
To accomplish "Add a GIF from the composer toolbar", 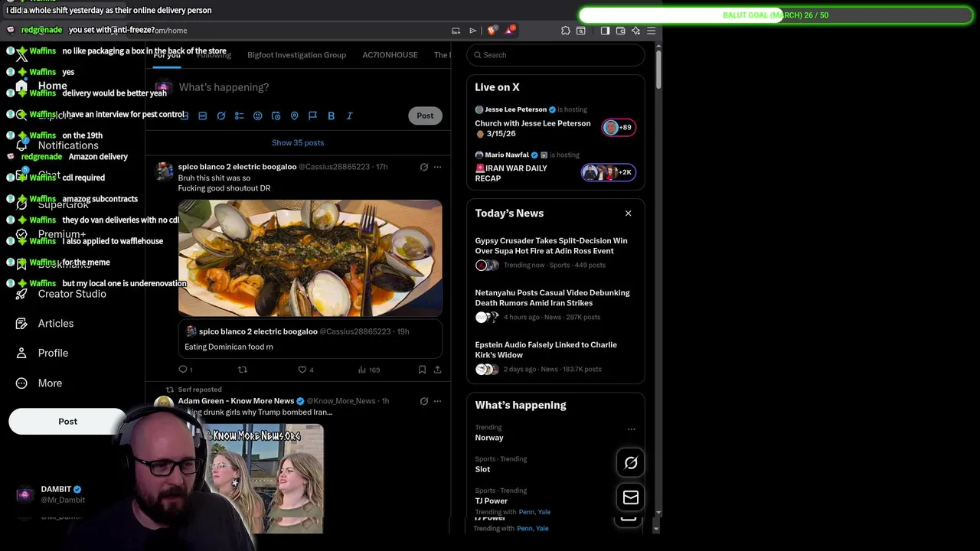I will (x=203, y=116).
